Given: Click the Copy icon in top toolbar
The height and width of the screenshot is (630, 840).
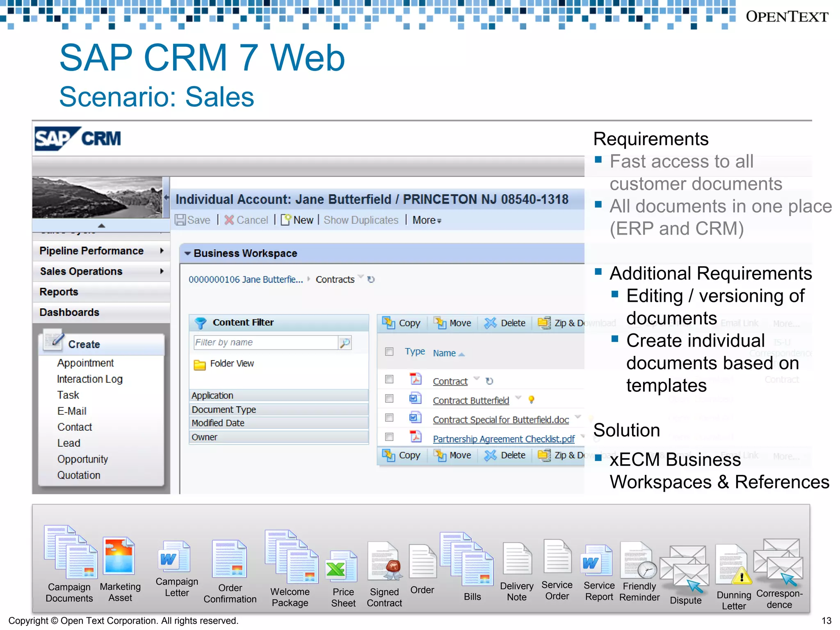Looking at the screenshot, I should click(x=388, y=323).
